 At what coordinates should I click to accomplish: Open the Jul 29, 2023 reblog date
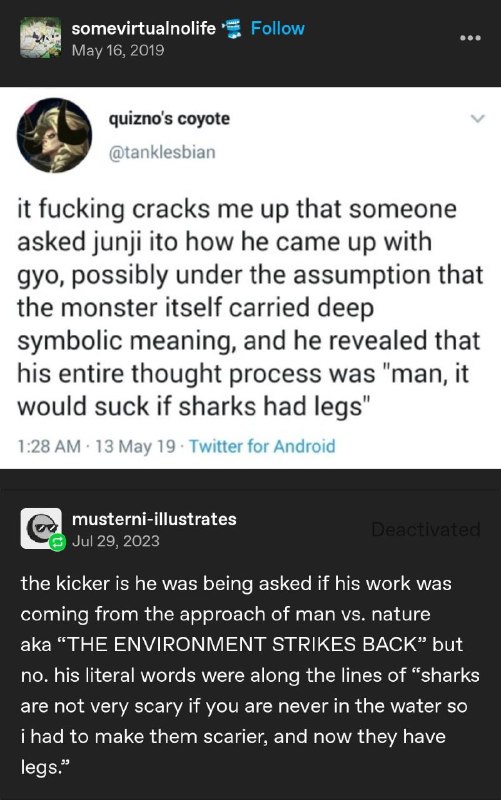click(115, 541)
